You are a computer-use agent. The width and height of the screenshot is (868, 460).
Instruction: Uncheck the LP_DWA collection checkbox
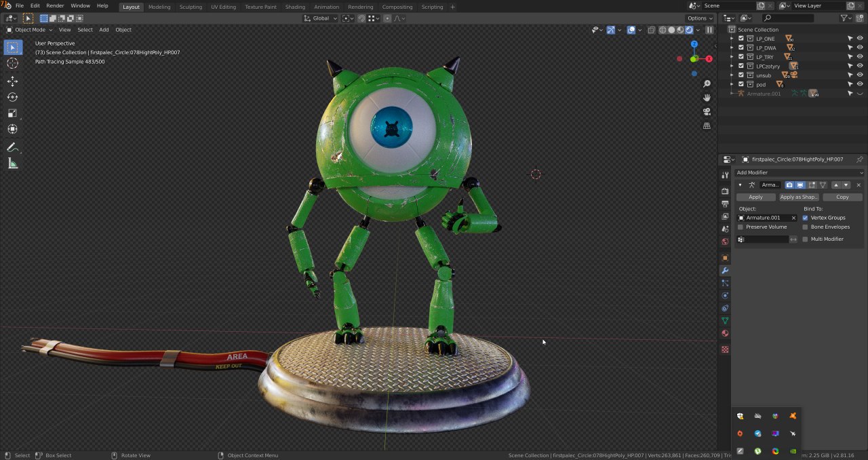click(x=741, y=48)
